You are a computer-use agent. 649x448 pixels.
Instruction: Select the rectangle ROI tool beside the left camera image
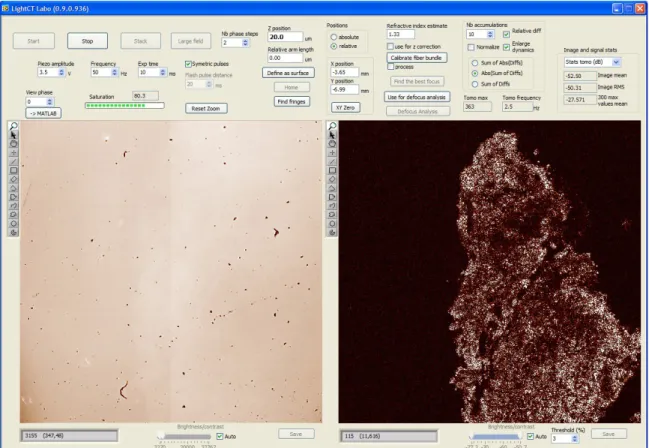(13, 171)
